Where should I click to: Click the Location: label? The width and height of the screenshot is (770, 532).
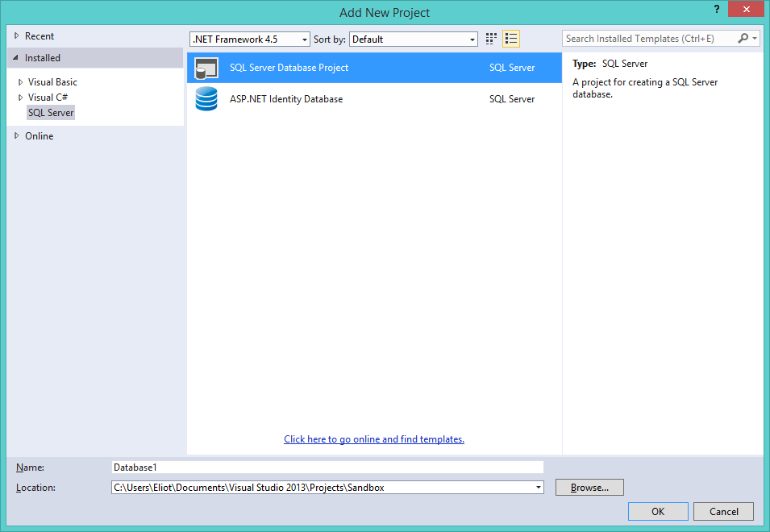coord(35,488)
